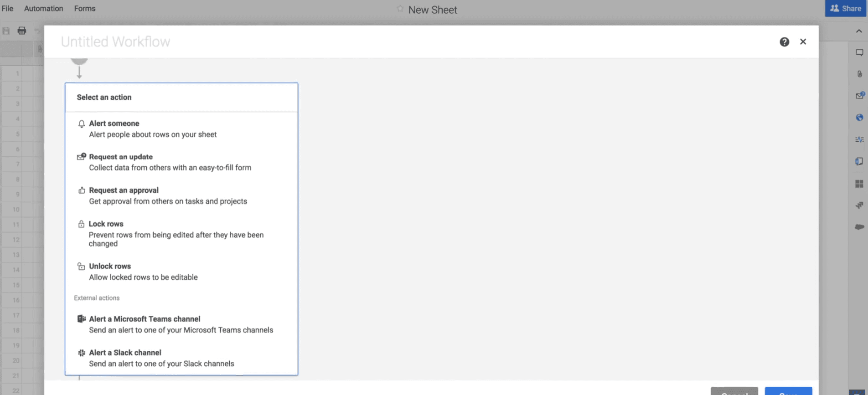The height and width of the screenshot is (395, 868).
Task: Click the Print toolbar icon
Action: click(x=21, y=31)
